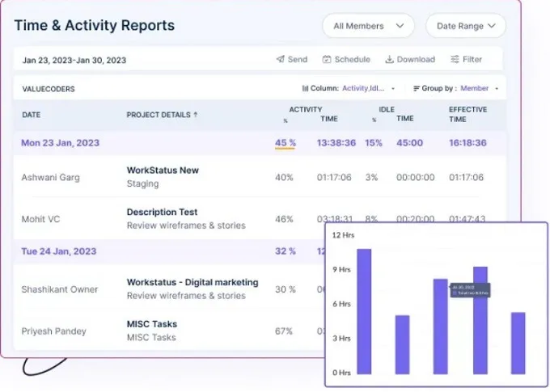The height and width of the screenshot is (392, 550).
Task: Open Workstatus - Digital marketing project
Action: [192, 283]
